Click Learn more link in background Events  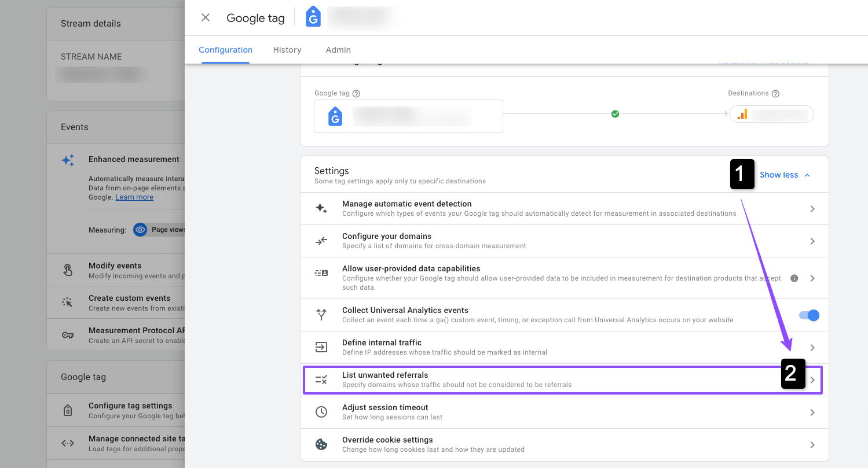coord(134,197)
